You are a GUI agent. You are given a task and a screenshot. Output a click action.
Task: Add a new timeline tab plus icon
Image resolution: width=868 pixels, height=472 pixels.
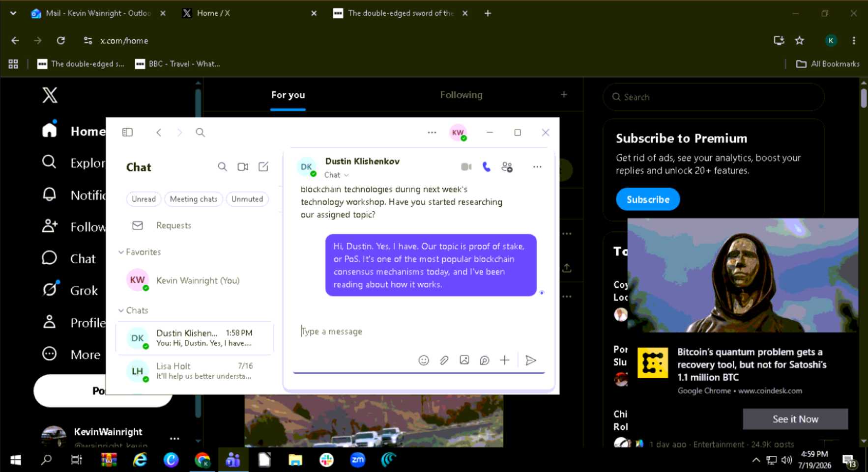(x=564, y=94)
